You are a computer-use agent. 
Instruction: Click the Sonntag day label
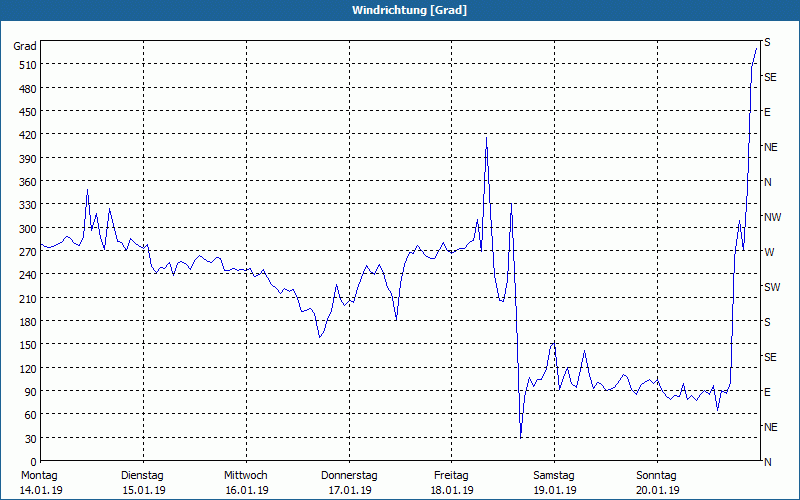(x=656, y=476)
